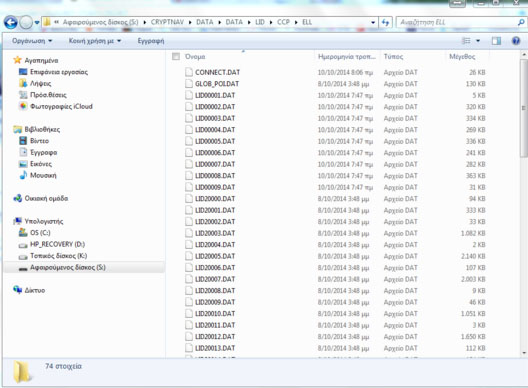The image size is (528, 388).
Task: Select the LID20005.DAT file icon
Action: (x=189, y=256)
